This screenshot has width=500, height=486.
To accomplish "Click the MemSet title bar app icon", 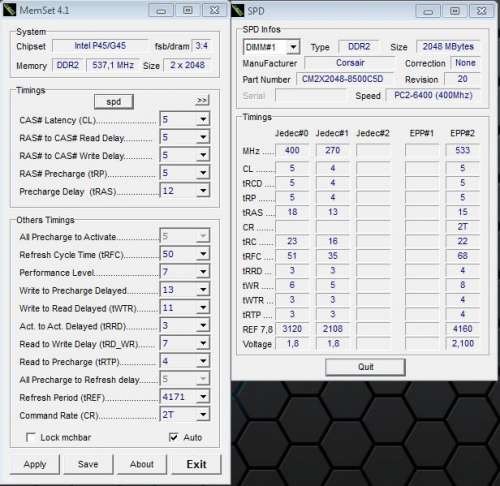I will coord(9,10).
